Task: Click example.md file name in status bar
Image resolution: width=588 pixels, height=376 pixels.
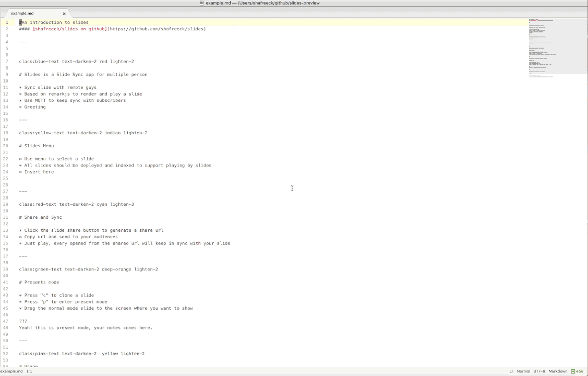Action: (x=11, y=371)
